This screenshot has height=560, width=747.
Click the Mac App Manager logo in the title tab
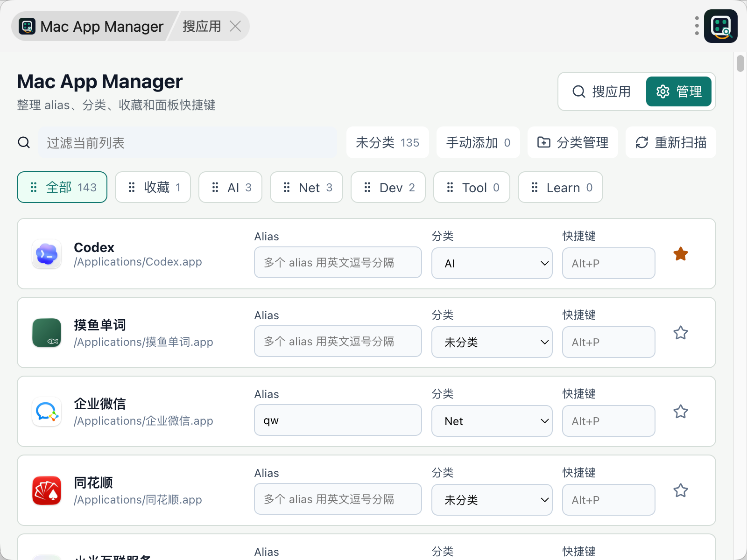[x=27, y=26]
